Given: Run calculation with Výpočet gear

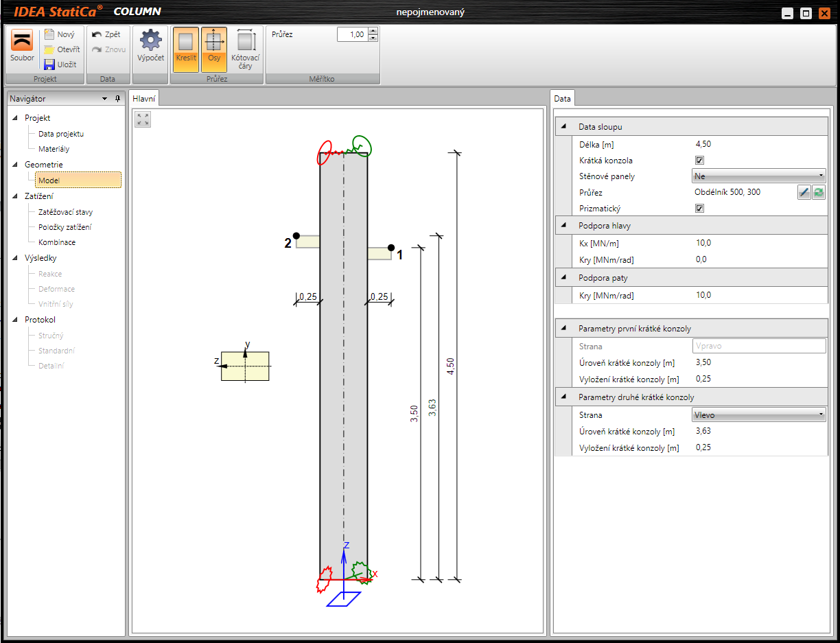Looking at the screenshot, I should point(150,45).
